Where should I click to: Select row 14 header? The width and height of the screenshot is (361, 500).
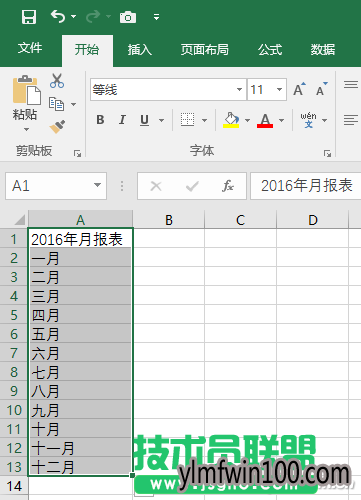point(14,486)
